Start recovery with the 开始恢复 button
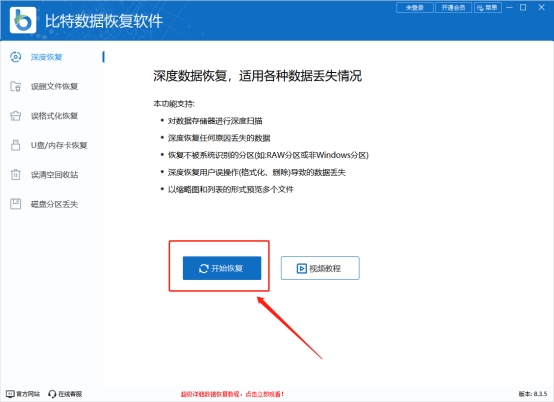Image resolution: width=554 pixels, height=402 pixels. [x=222, y=268]
